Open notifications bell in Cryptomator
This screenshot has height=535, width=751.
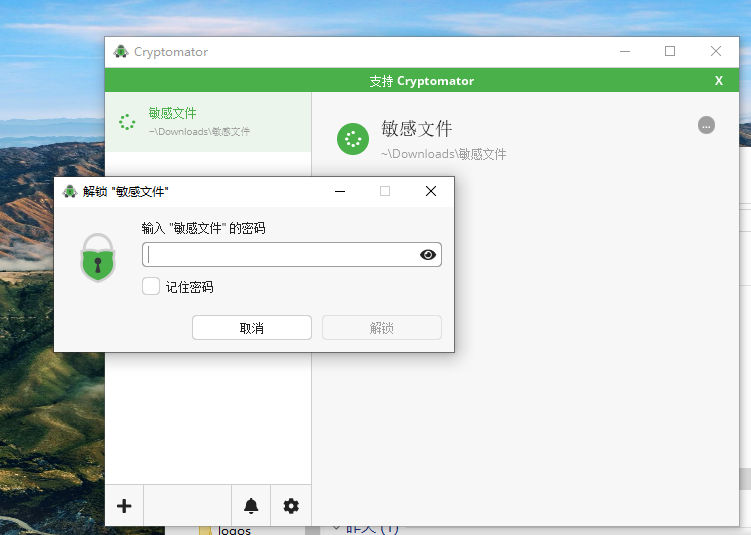point(251,506)
